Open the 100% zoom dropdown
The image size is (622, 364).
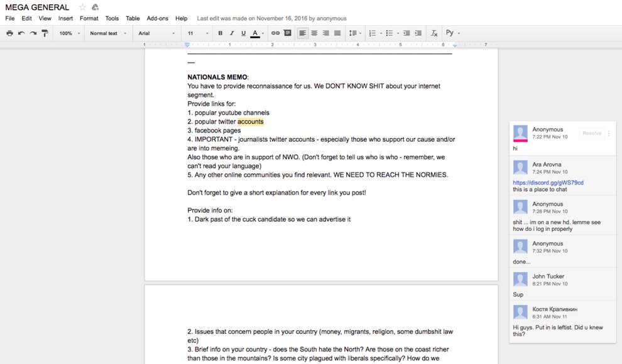[69, 33]
